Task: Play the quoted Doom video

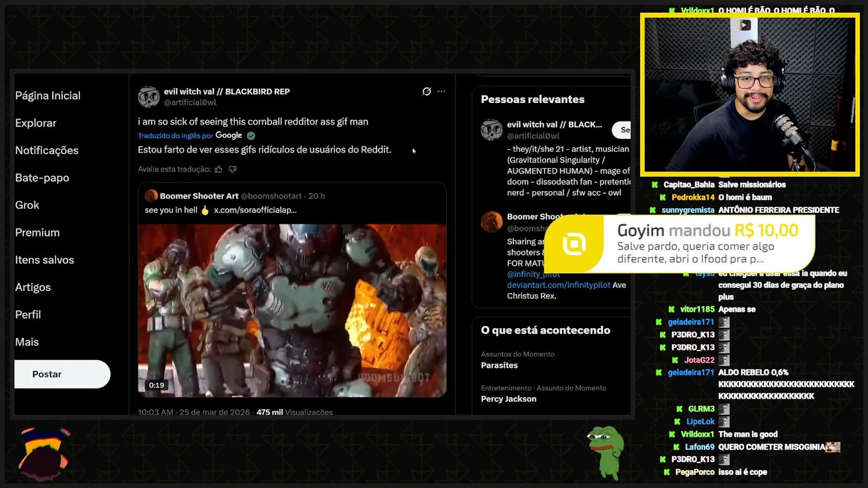Action: (x=292, y=310)
